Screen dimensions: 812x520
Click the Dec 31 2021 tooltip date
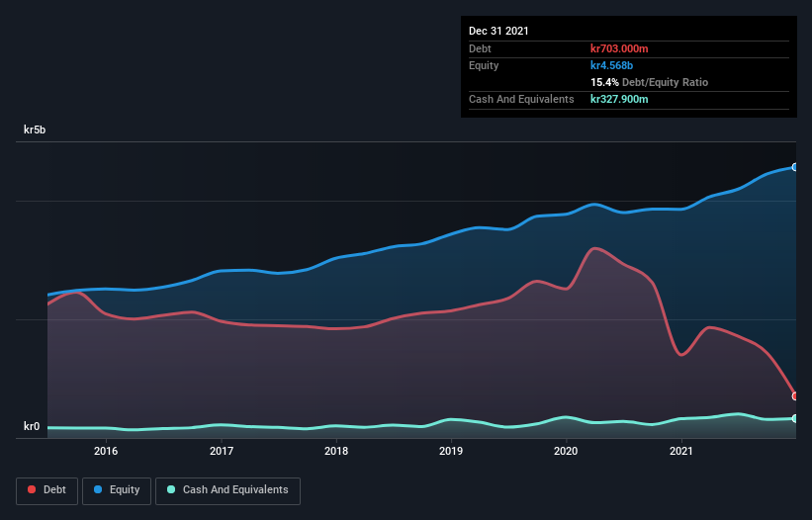point(498,31)
